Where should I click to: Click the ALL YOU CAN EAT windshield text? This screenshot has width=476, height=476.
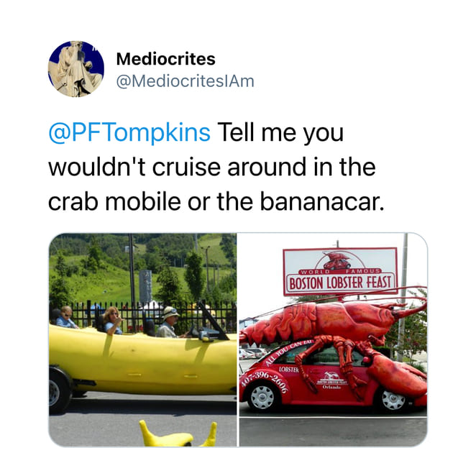(288, 352)
